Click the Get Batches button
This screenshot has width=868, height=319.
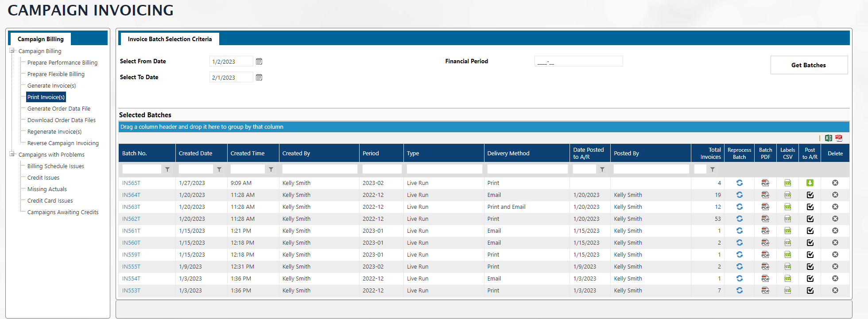point(809,65)
